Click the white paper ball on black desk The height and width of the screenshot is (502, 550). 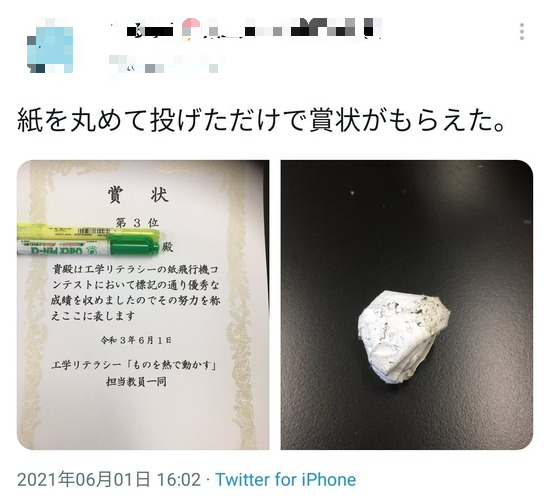403,337
